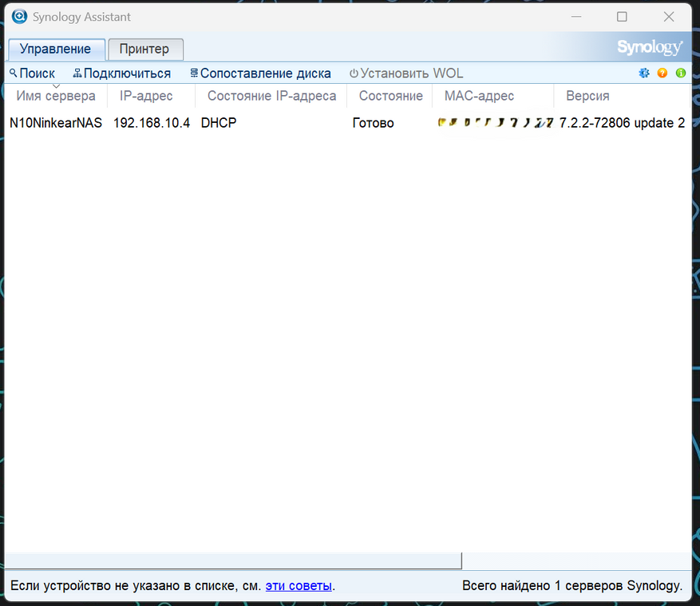Sort by MAC-адрес column header
Image resolution: width=700 pixels, height=606 pixels.
coord(492,96)
